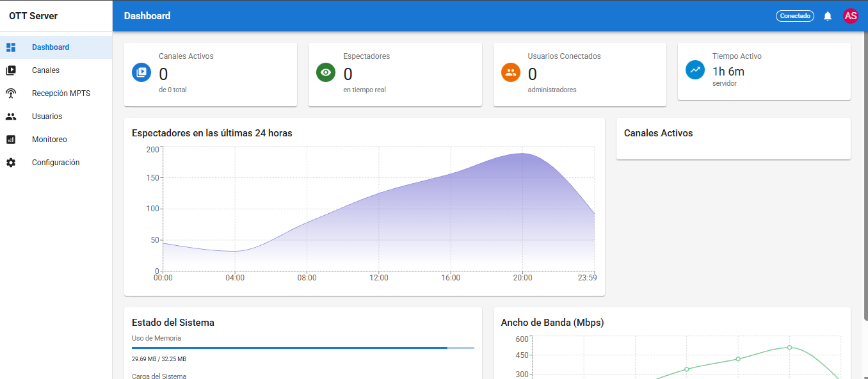The image size is (868, 379).
Task: Open the Dashboard menu item
Action: [x=56, y=47]
